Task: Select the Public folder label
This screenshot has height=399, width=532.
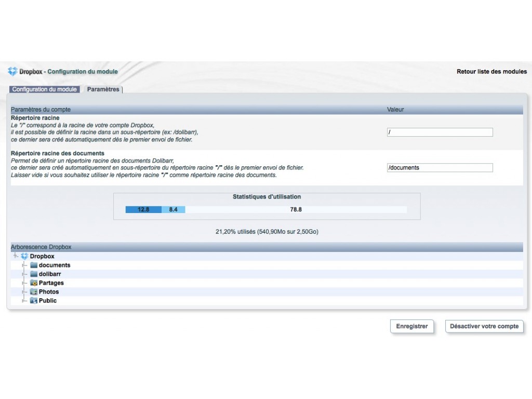Action: [48, 300]
